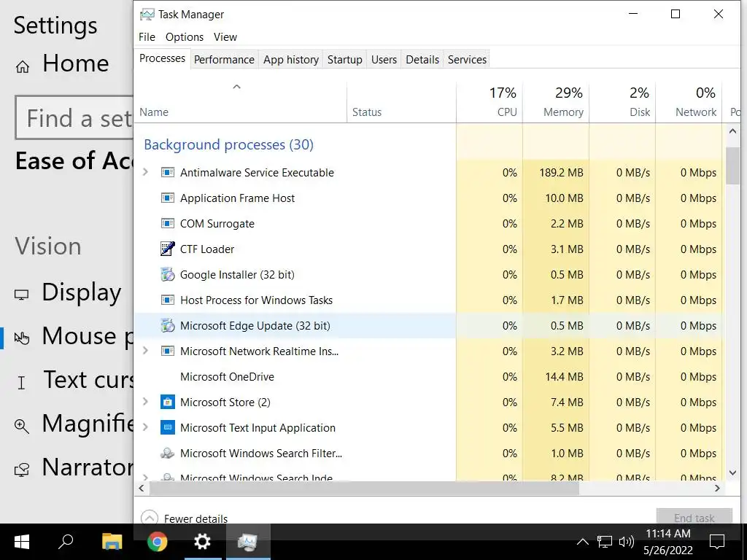This screenshot has width=747, height=560.
Task: Expand Microsoft Network Realtime Inspection group
Action: 146,351
